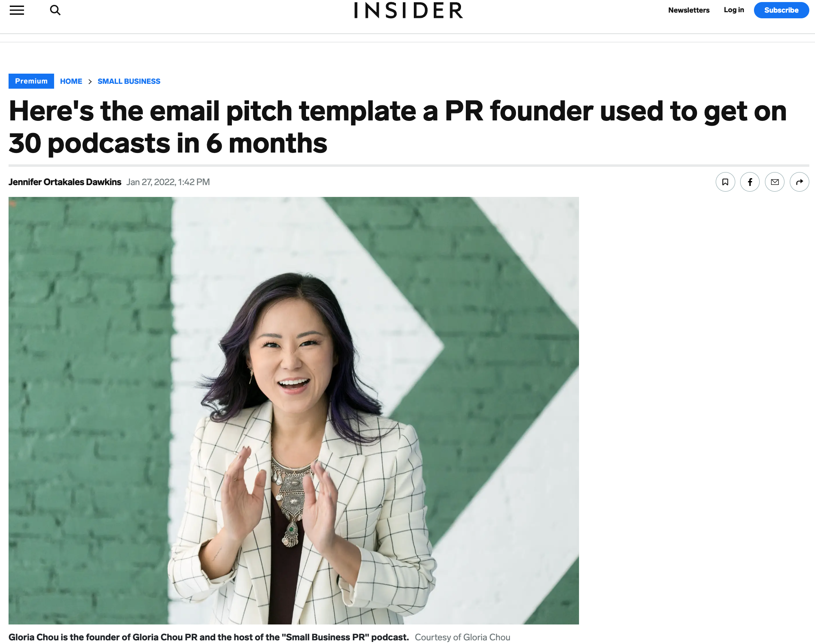Image resolution: width=815 pixels, height=644 pixels.
Task: Click the breadcrumb chevron after Home
Action: pyautogui.click(x=90, y=81)
